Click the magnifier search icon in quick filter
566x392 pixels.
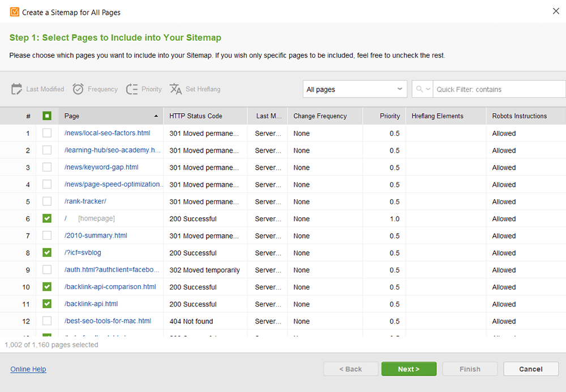[419, 89]
